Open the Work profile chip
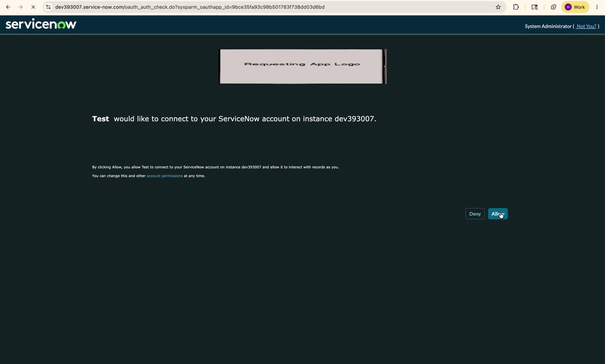 [x=575, y=7]
